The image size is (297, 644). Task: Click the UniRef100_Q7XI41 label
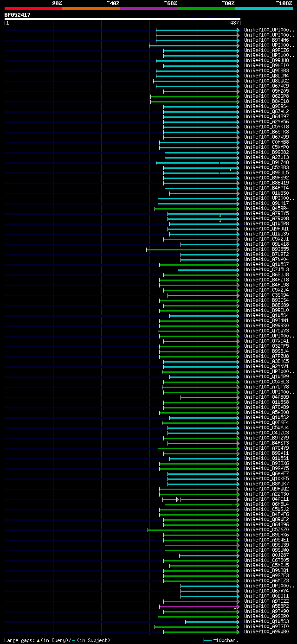pyautogui.click(x=266, y=341)
